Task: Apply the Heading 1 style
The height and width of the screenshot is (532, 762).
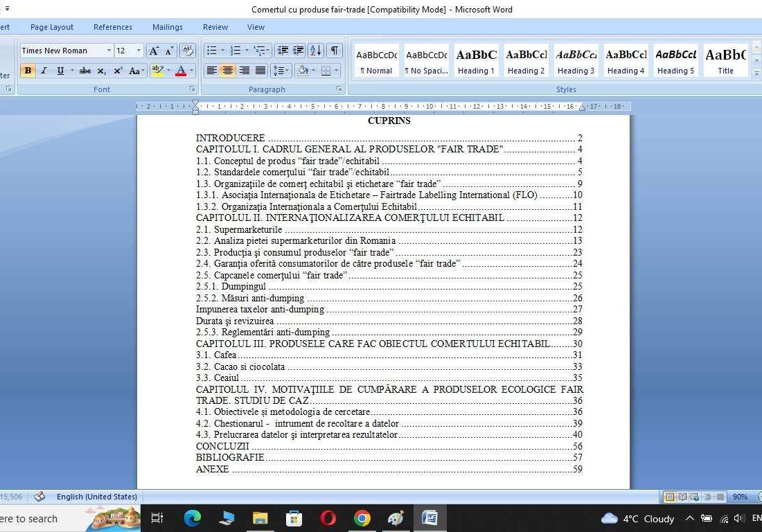Action: point(476,60)
